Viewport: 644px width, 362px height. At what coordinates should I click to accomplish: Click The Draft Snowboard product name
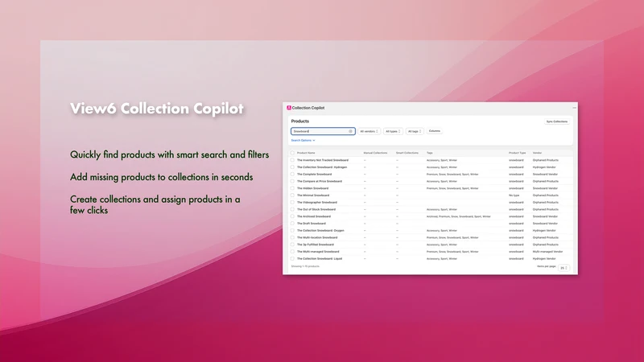pyautogui.click(x=312, y=224)
